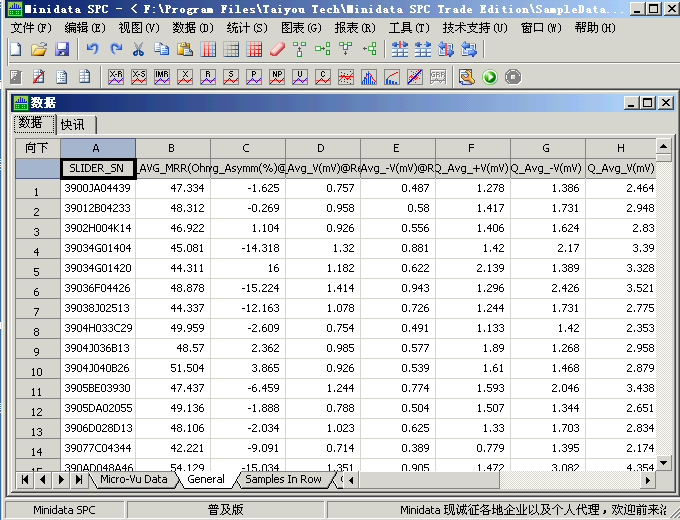Click the green play run button

pyautogui.click(x=490, y=77)
